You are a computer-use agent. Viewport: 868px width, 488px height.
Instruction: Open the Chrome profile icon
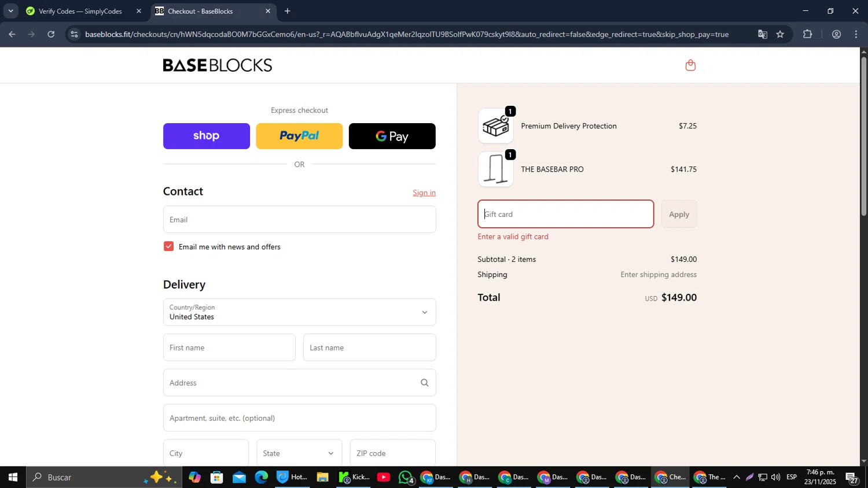(x=836, y=34)
